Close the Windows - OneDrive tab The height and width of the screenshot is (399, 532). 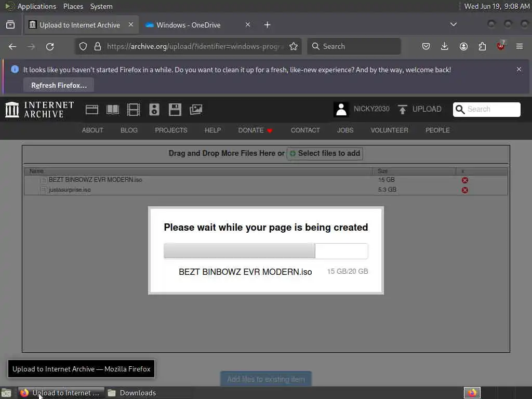coord(248,25)
